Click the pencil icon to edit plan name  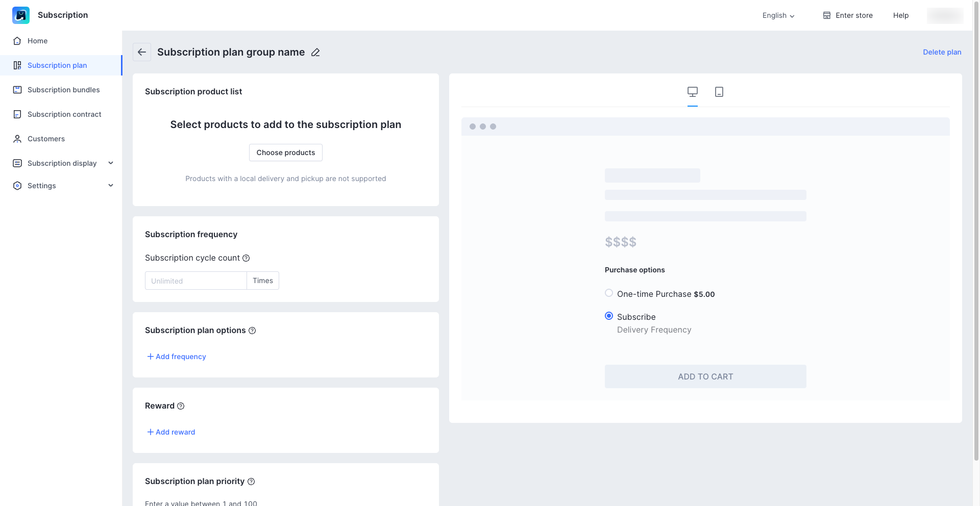coord(315,53)
